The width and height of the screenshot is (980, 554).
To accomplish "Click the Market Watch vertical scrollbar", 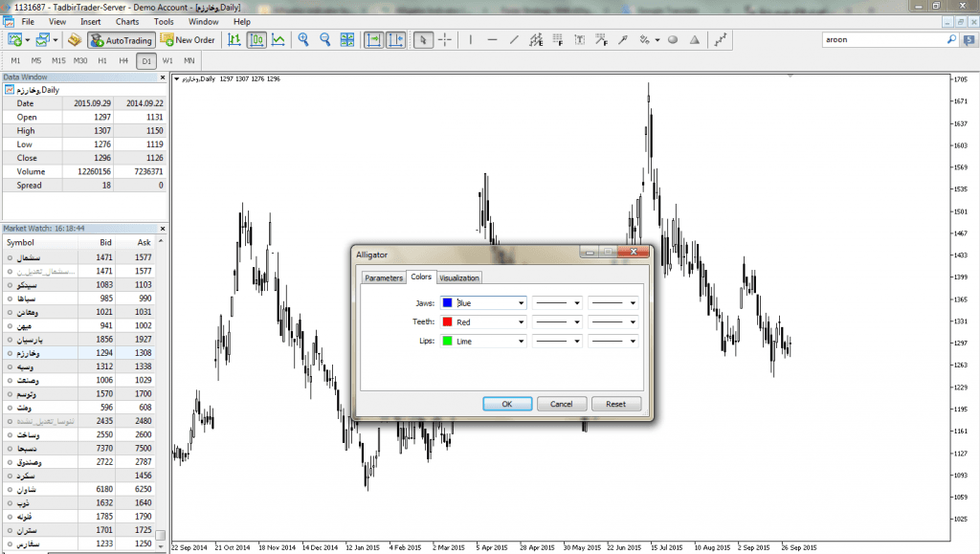I will [x=161, y=391].
